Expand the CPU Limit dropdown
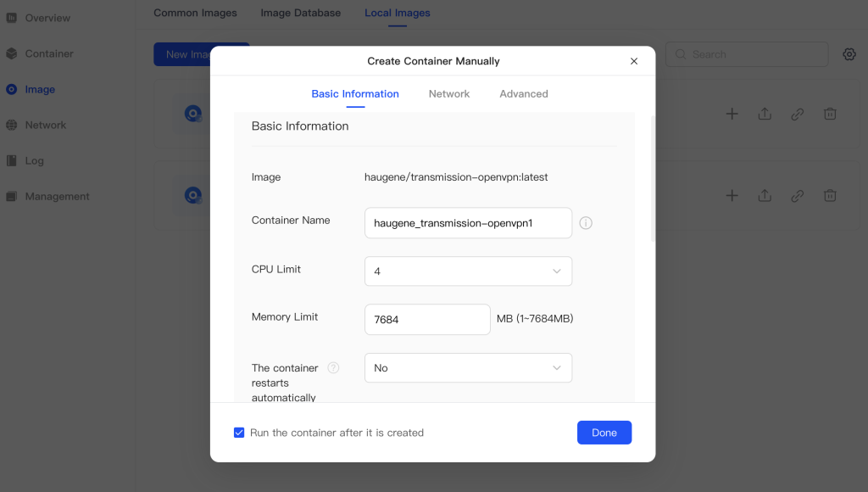 [x=468, y=271]
